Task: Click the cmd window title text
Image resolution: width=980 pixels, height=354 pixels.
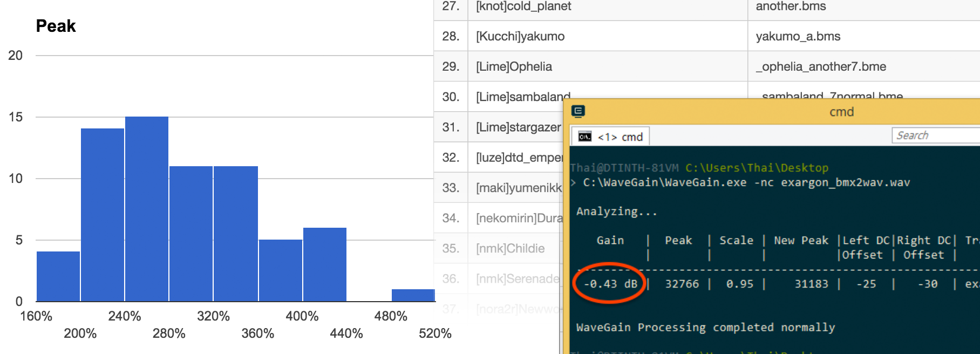Action: (x=841, y=112)
